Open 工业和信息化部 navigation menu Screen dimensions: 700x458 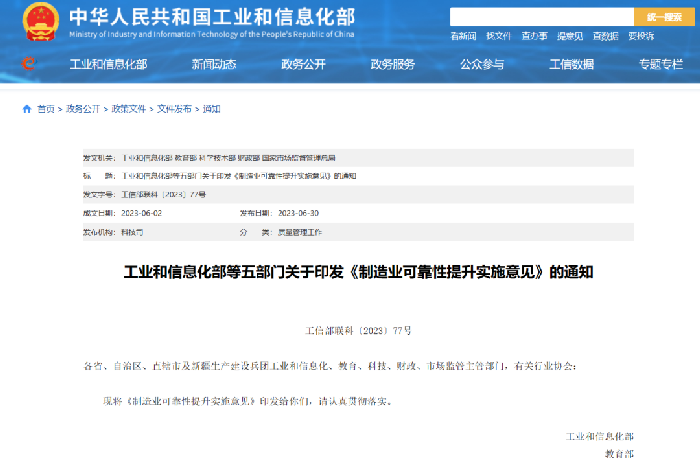tap(108, 64)
